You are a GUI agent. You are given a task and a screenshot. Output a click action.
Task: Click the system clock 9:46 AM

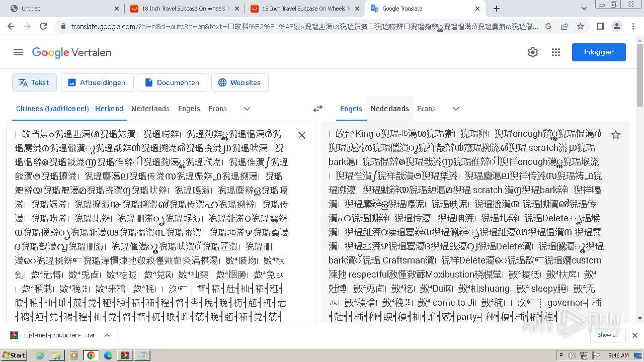618,355
